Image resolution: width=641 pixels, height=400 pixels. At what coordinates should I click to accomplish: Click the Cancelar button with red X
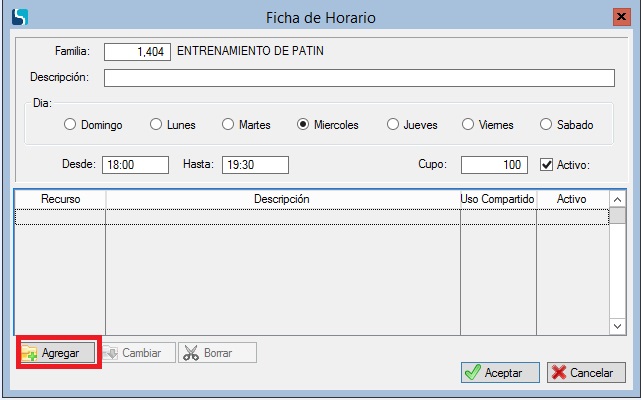tap(586, 373)
